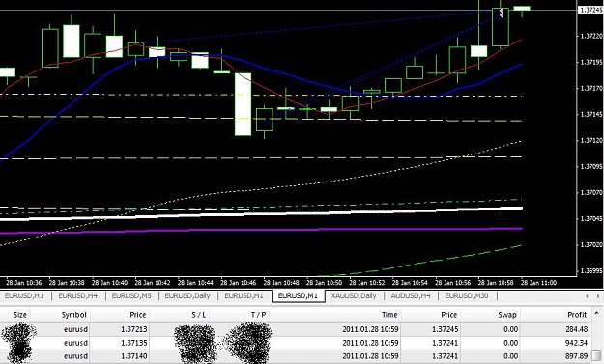
Task: Click the current price 1.37241 in the 942.34 row
Action: coord(445,343)
